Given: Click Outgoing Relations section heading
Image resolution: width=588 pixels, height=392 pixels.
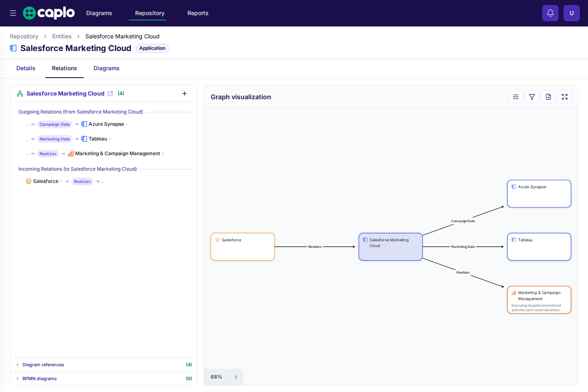Looking at the screenshot, I should [x=80, y=112].
